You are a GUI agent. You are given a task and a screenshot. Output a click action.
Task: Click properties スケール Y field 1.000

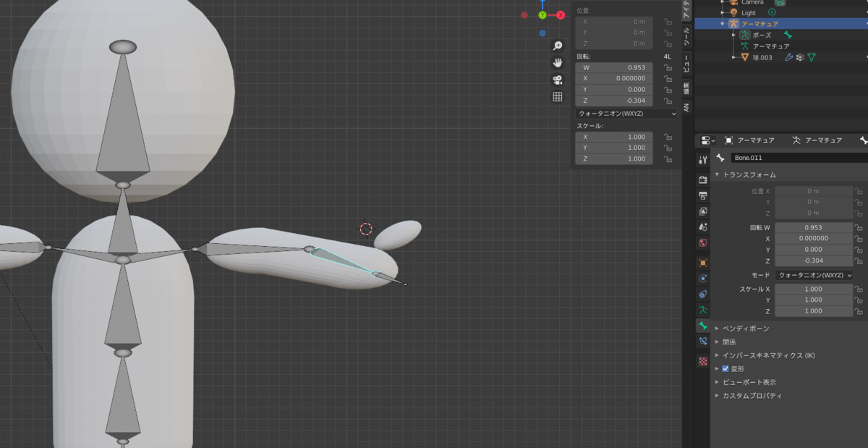tap(814, 300)
